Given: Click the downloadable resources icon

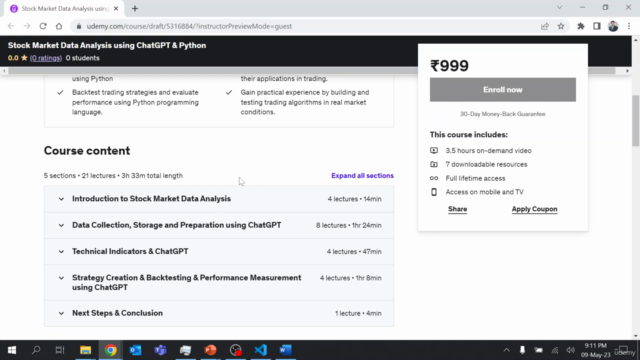Looking at the screenshot, I should (x=434, y=164).
